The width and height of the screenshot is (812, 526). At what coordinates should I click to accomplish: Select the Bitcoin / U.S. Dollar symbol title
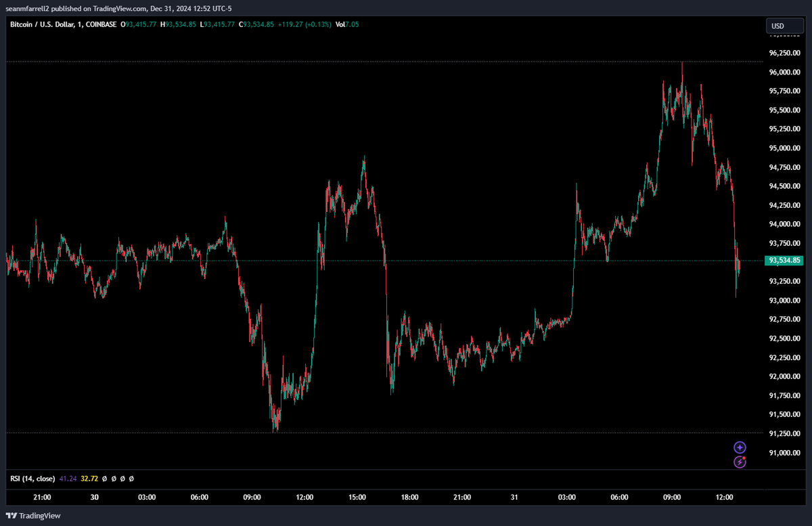(43, 24)
